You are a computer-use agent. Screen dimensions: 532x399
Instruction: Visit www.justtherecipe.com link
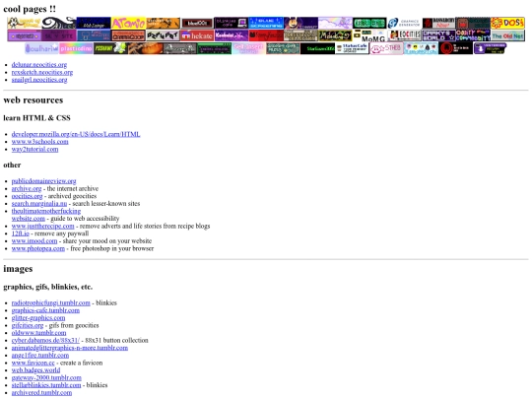(x=42, y=226)
